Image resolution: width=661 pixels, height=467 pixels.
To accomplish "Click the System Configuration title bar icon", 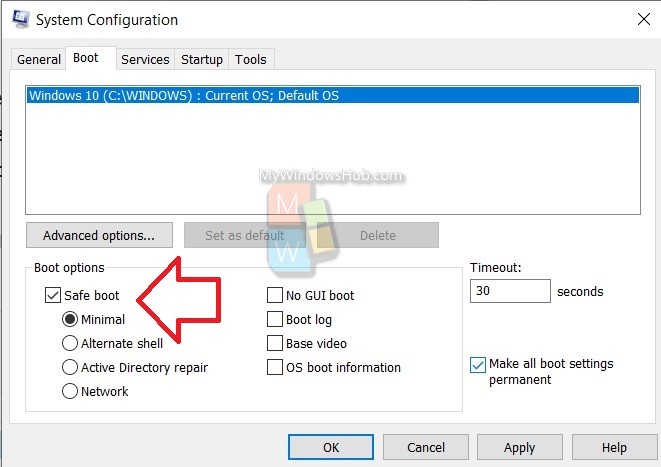I will pos(21,19).
